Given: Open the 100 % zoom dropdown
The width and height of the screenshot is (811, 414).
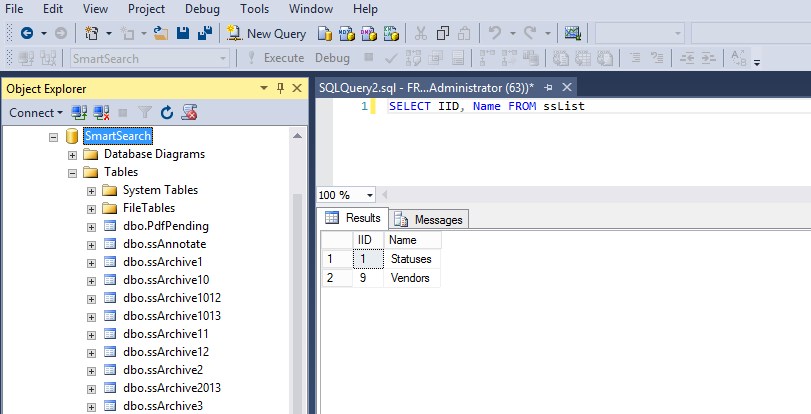Looking at the screenshot, I should [369, 195].
